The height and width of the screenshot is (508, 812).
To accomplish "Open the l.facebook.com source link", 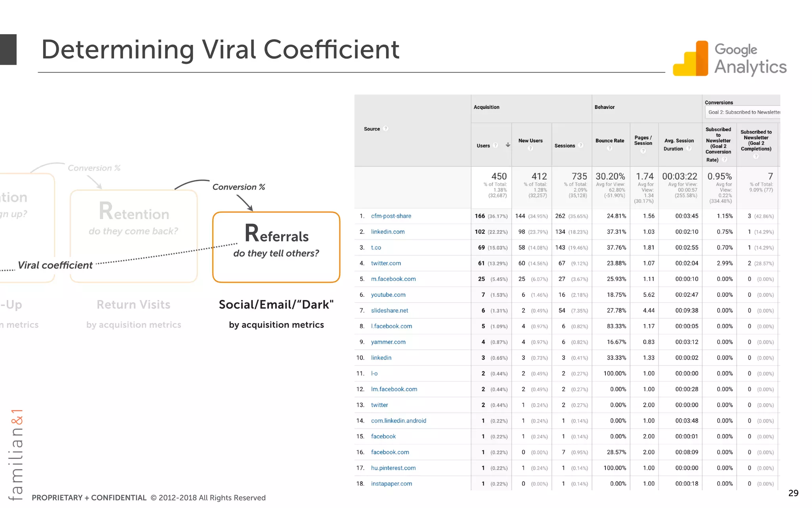I will point(391,326).
